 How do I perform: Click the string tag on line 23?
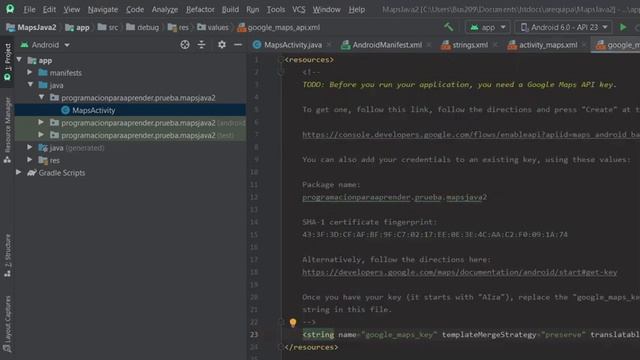point(318,335)
